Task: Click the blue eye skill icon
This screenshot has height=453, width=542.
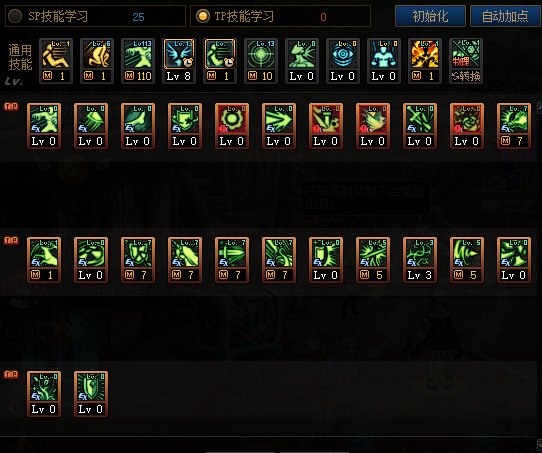Action: [x=343, y=61]
